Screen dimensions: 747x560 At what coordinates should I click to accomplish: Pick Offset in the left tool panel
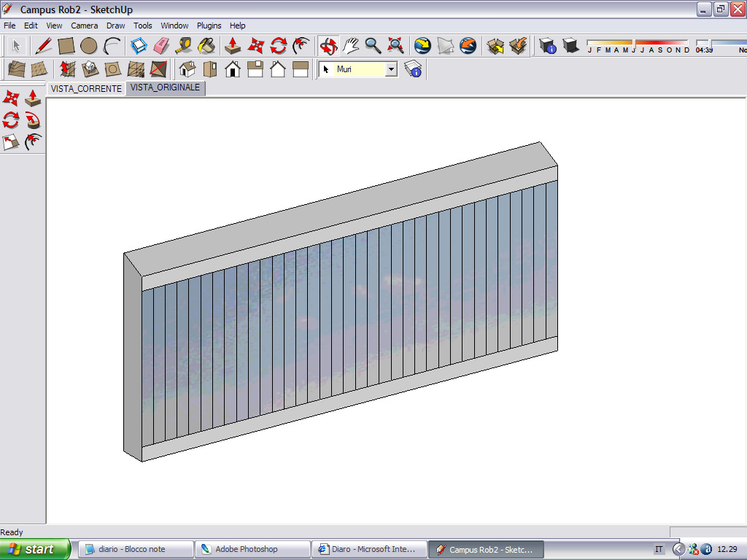point(33,142)
